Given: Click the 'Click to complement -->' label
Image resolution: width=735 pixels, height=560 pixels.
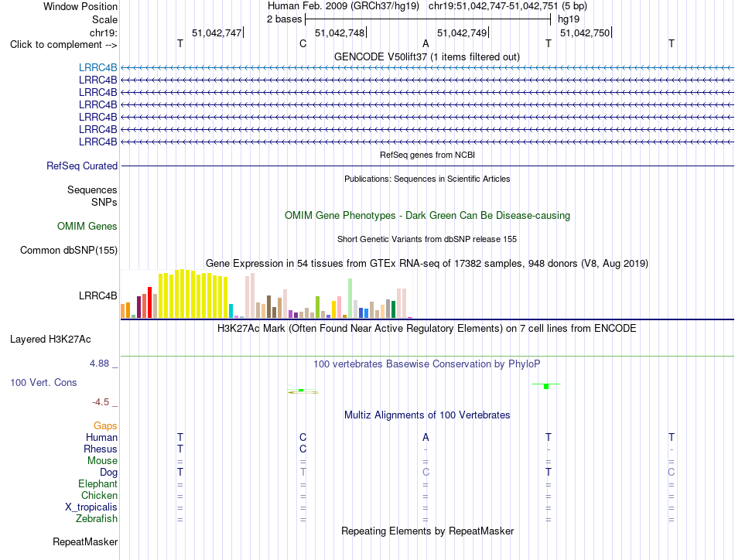Looking at the screenshot, I should pos(63,45).
